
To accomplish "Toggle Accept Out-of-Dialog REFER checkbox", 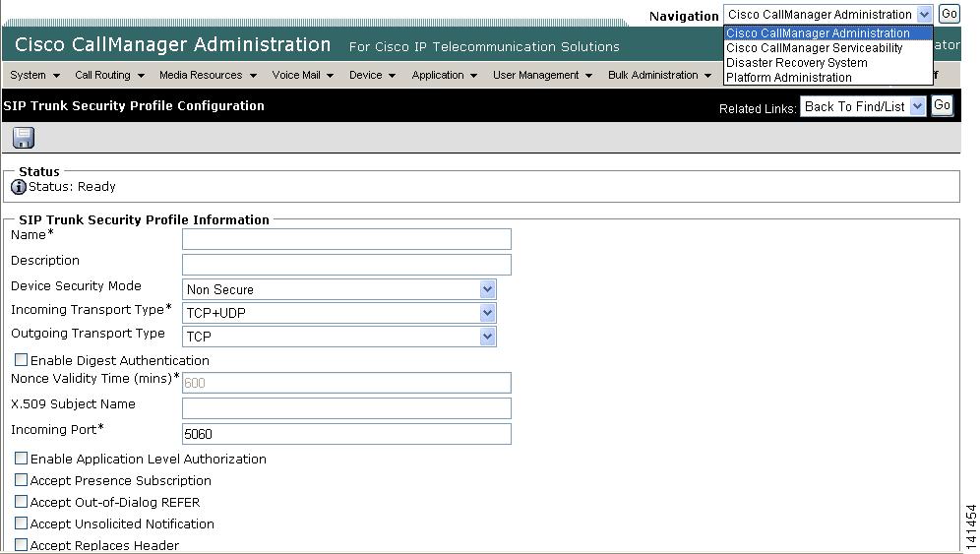I will tap(22, 502).
